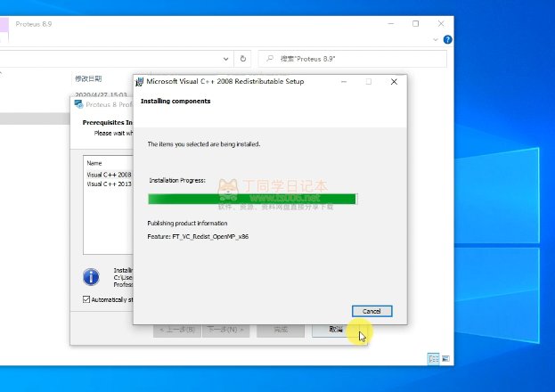Click the Visual C++ 2008 setup title icon
The image size is (555, 392).
[140, 82]
